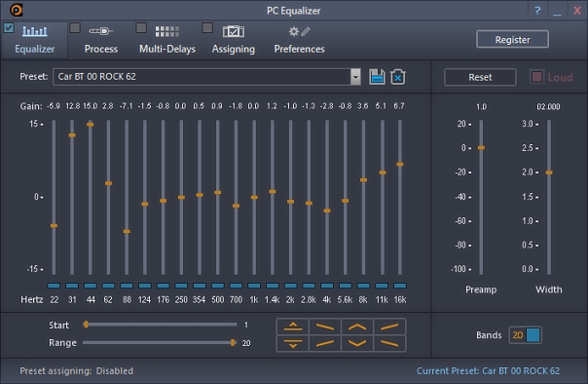Image resolution: width=588 pixels, height=384 pixels.
Task: Apply the descending slope curve icon in top row
Action: pos(325,326)
